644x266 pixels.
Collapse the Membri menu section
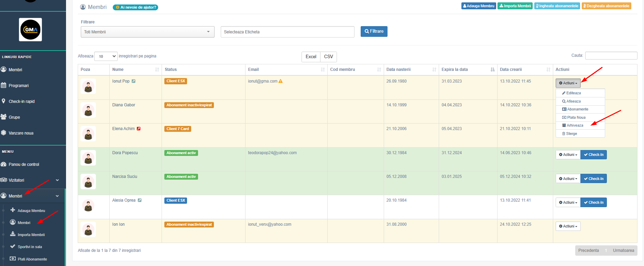point(57,196)
